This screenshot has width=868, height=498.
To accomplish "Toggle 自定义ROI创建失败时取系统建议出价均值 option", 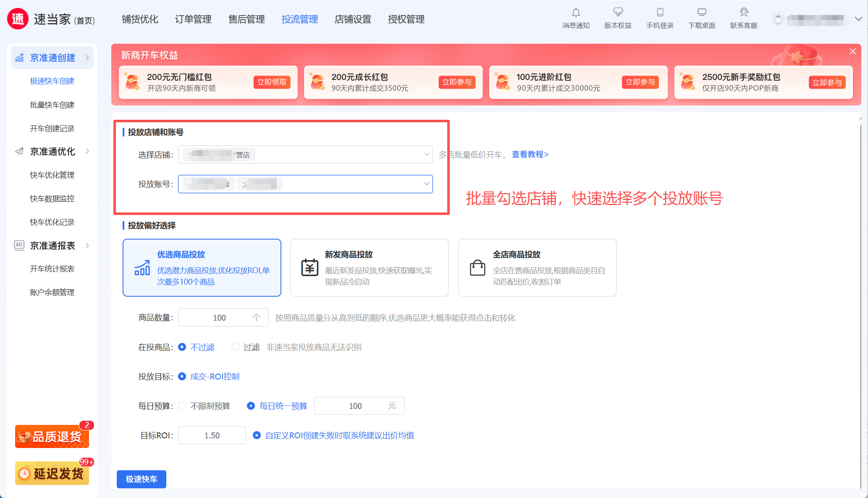I will pyautogui.click(x=257, y=435).
